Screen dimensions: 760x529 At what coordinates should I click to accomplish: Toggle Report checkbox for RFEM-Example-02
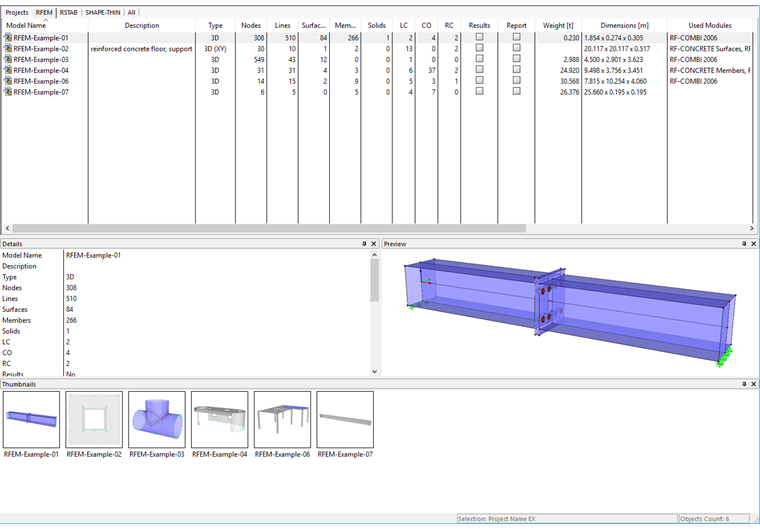(x=517, y=48)
